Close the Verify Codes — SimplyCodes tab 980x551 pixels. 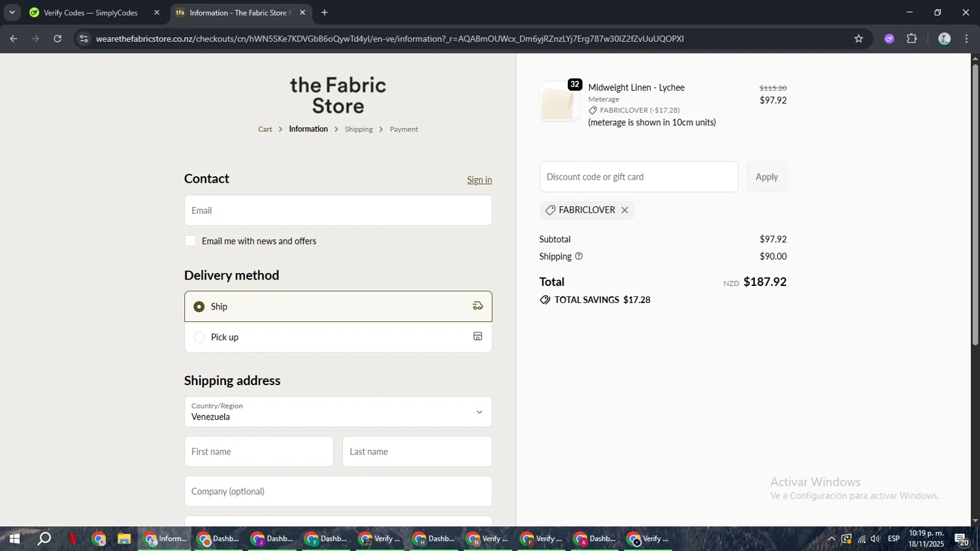[x=157, y=12]
